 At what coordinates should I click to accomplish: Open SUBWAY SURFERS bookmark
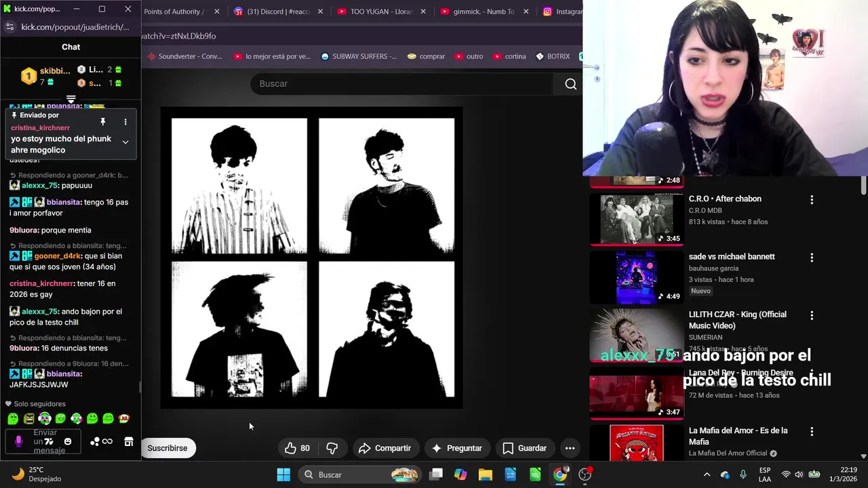click(359, 56)
